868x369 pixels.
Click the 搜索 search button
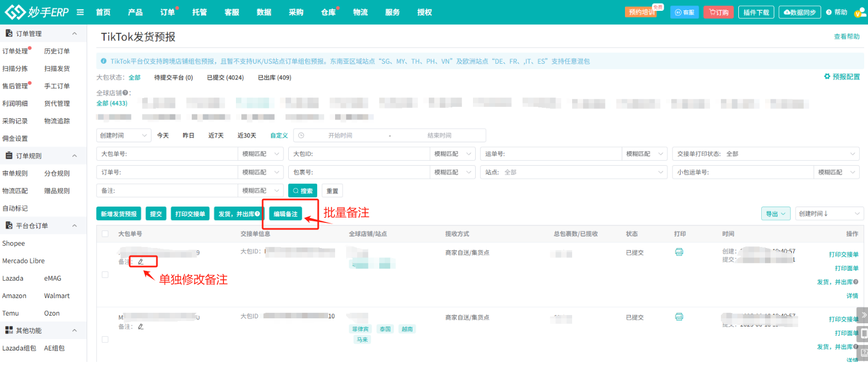[302, 191]
